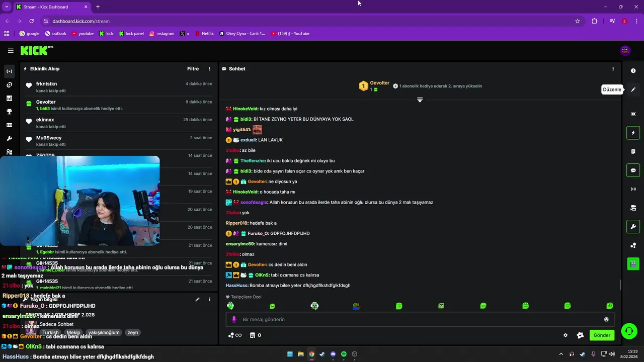
Task: Open the Stream section in left sidebar
Action: click(x=9, y=71)
